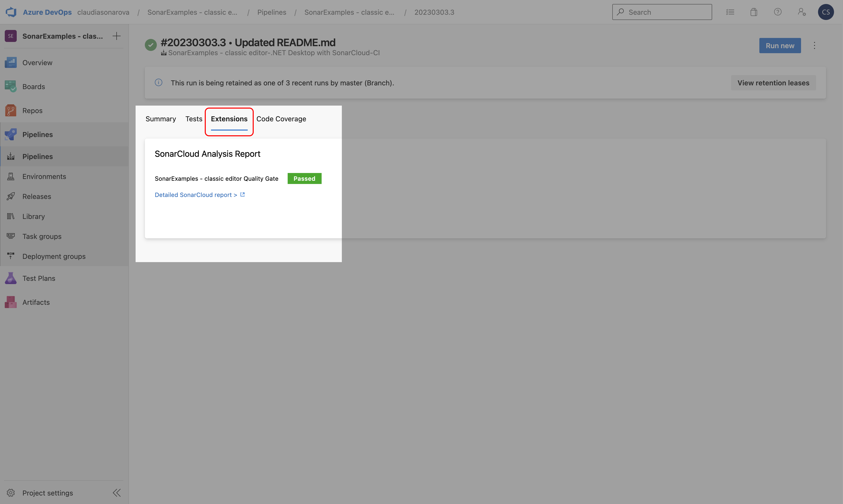The width and height of the screenshot is (843, 504).
Task: Open the more actions vertical ellipsis menu
Action: coord(815,45)
